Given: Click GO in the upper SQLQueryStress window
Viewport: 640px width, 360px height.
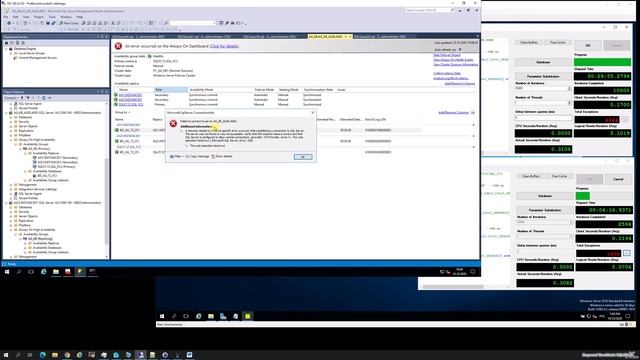Looking at the screenshot, I should pyautogui.click(x=588, y=45).
